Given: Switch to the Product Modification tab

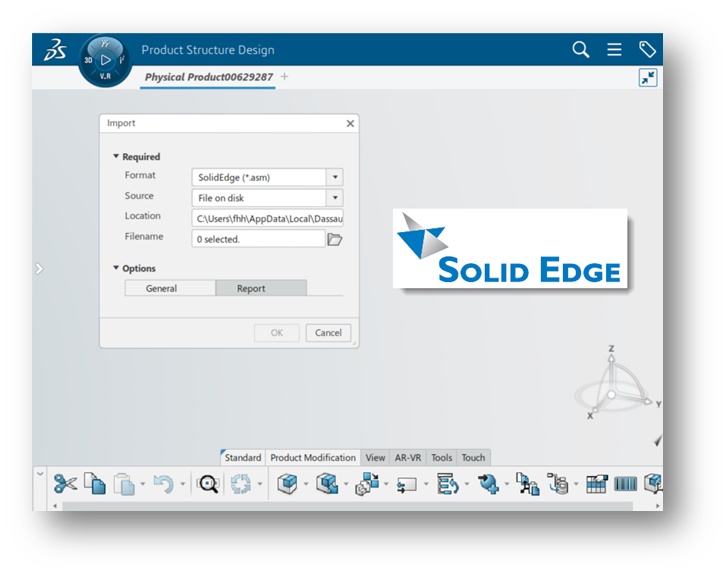Looking at the screenshot, I should point(313,458).
